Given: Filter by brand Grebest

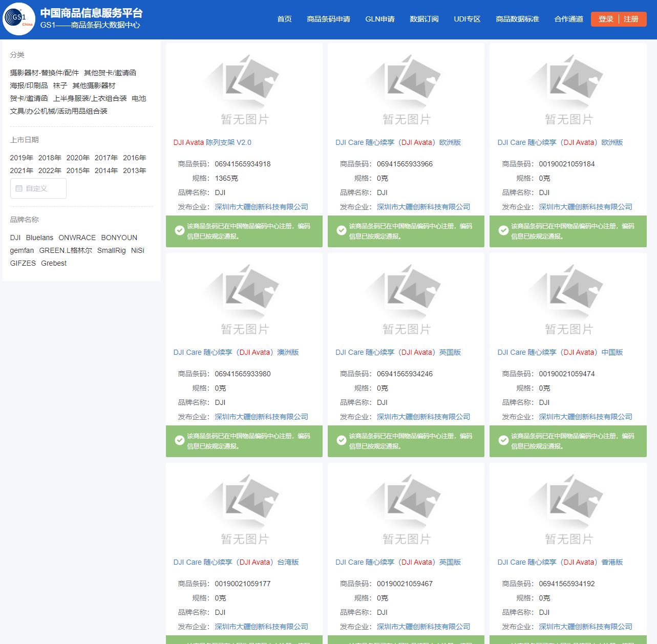Looking at the screenshot, I should pos(54,263).
